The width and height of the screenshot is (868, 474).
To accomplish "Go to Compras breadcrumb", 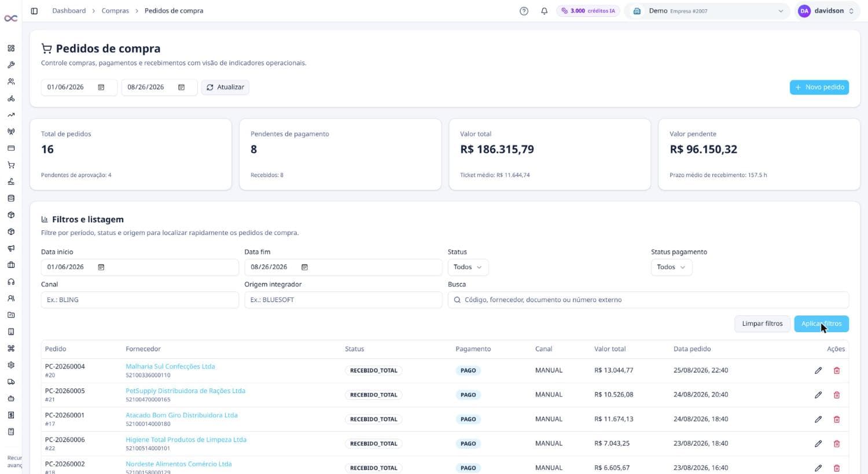I will pyautogui.click(x=115, y=11).
